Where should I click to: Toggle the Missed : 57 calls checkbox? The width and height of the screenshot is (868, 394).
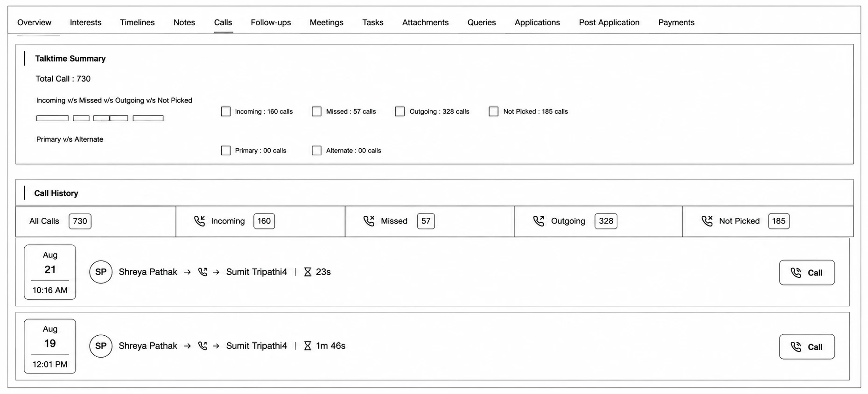(x=317, y=111)
